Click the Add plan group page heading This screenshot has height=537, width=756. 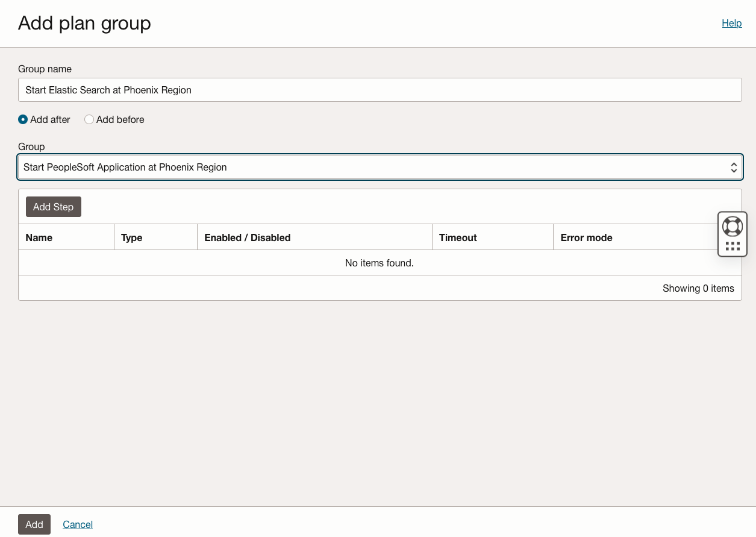[84, 23]
